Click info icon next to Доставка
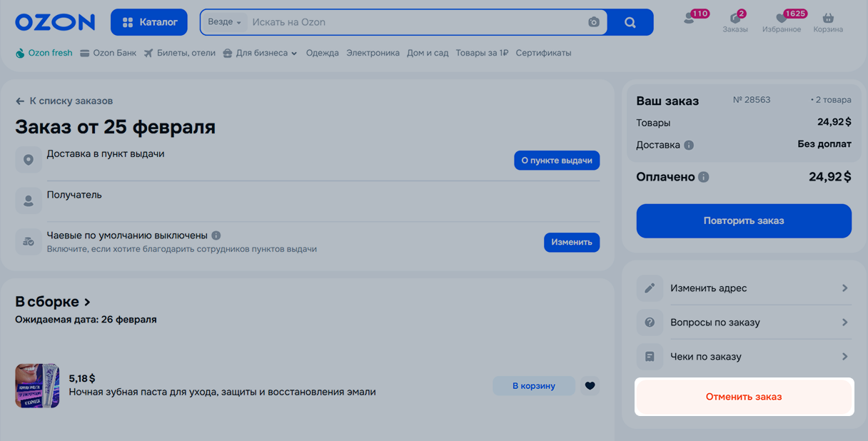Image resolution: width=868 pixels, height=441 pixels. pos(689,145)
